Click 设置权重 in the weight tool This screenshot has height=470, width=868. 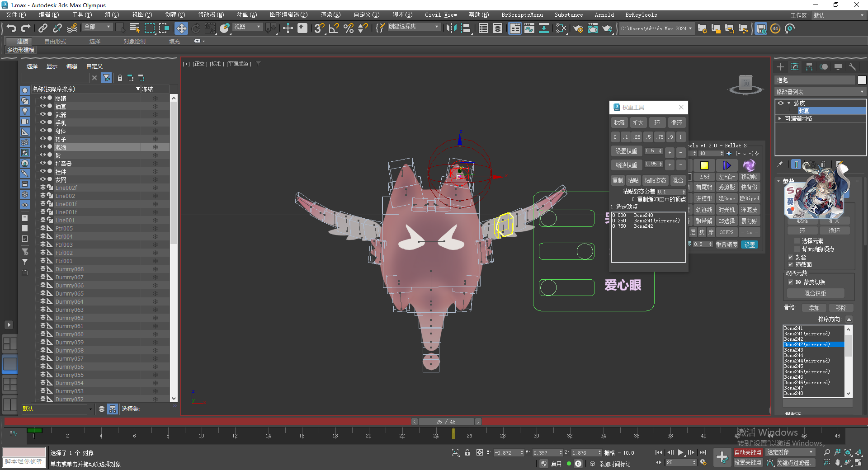point(626,151)
